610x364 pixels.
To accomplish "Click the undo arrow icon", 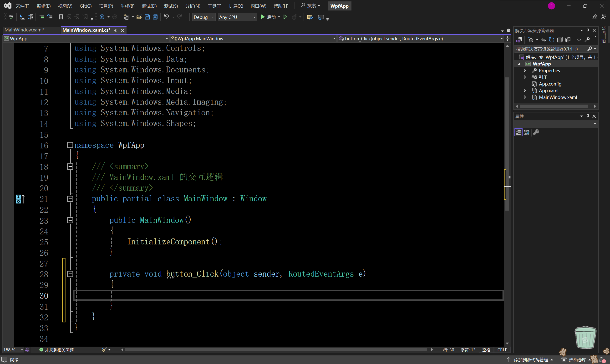I will 167,17.
